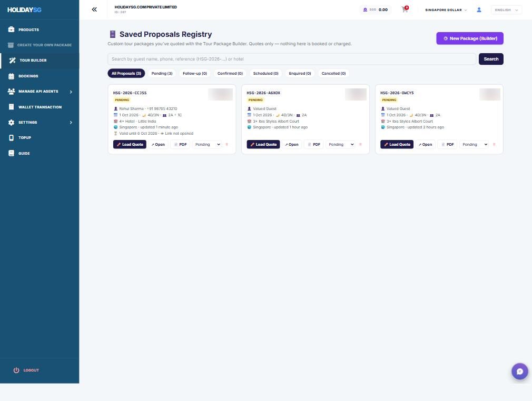Click Manage API Agents people icon
Viewport: 532px width, 401px height.
[x=11, y=91]
